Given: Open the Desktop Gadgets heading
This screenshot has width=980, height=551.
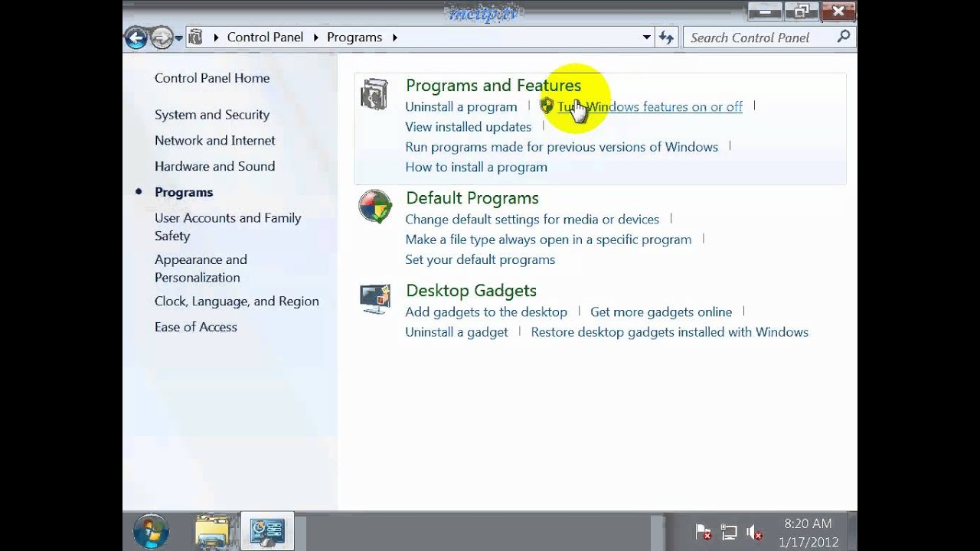Looking at the screenshot, I should [471, 291].
